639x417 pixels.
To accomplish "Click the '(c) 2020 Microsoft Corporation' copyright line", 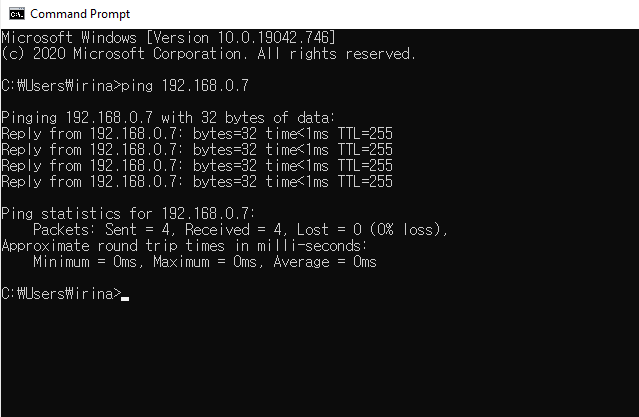I will pos(209,54).
